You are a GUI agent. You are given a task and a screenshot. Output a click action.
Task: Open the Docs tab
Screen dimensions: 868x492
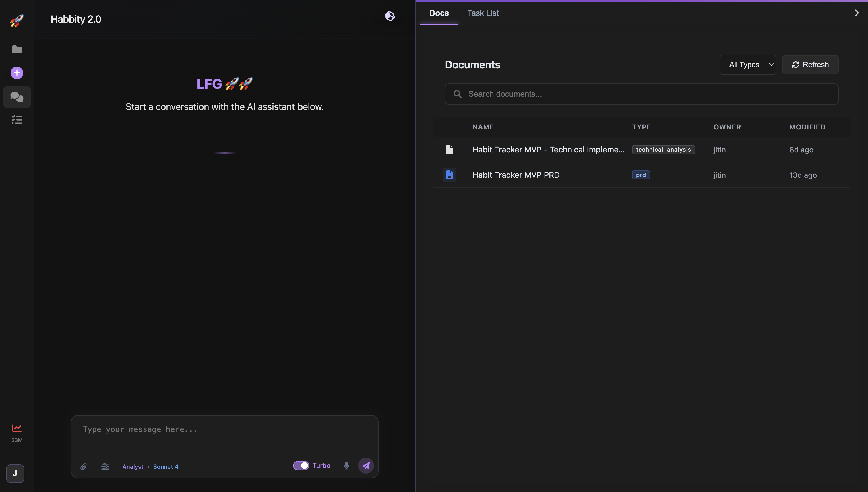tap(439, 13)
